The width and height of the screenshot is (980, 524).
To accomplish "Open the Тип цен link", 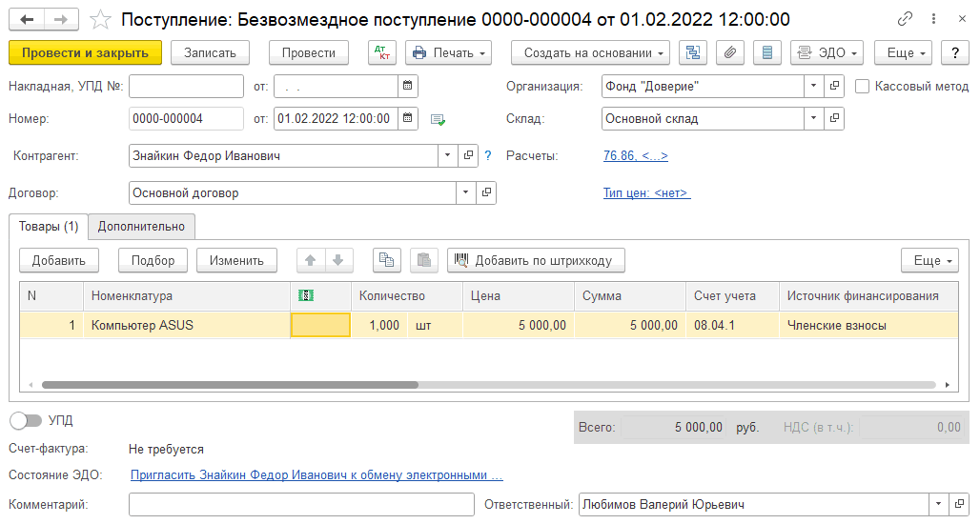I will [x=646, y=193].
